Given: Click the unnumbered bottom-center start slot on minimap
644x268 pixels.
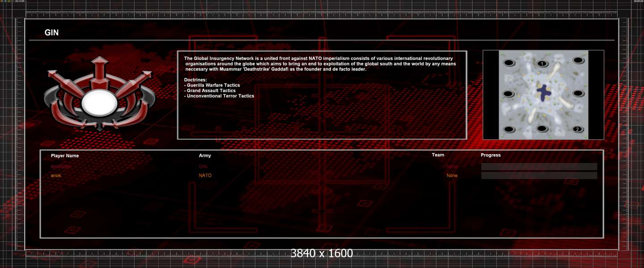Looking at the screenshot, I should click(542, 129).
